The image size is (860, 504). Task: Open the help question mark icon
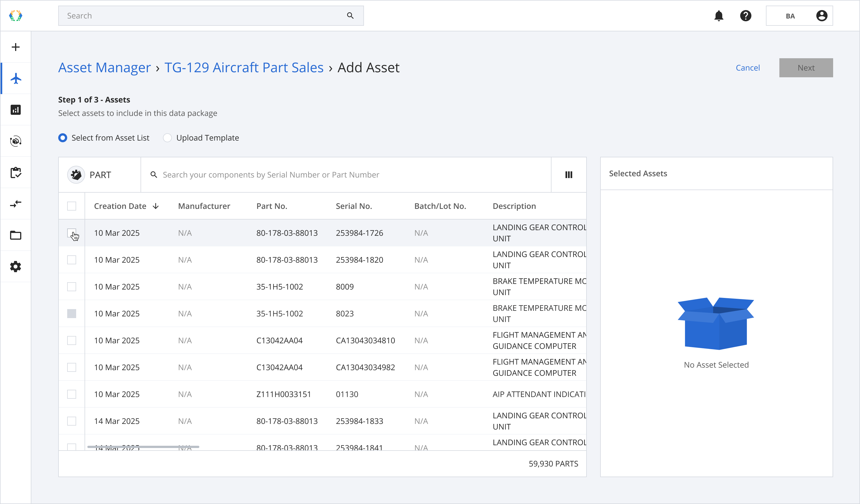[x=746, y=16]
